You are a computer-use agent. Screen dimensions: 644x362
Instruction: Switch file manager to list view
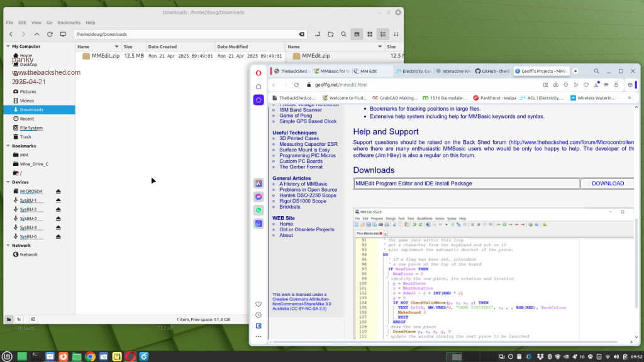point(383,34)
